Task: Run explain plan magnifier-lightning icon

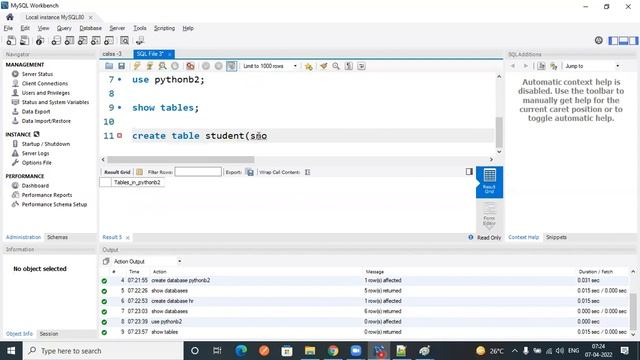Action: (162, 66)
